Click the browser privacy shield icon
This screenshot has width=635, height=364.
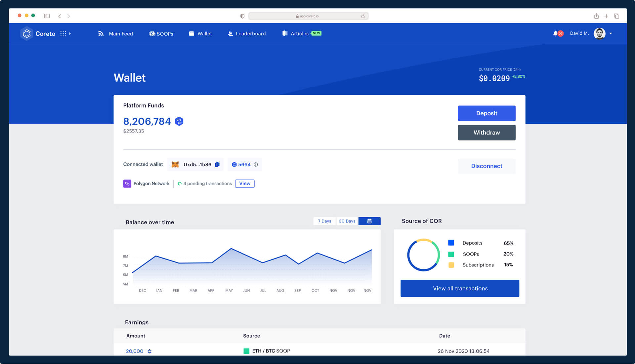tap(242, 16)
